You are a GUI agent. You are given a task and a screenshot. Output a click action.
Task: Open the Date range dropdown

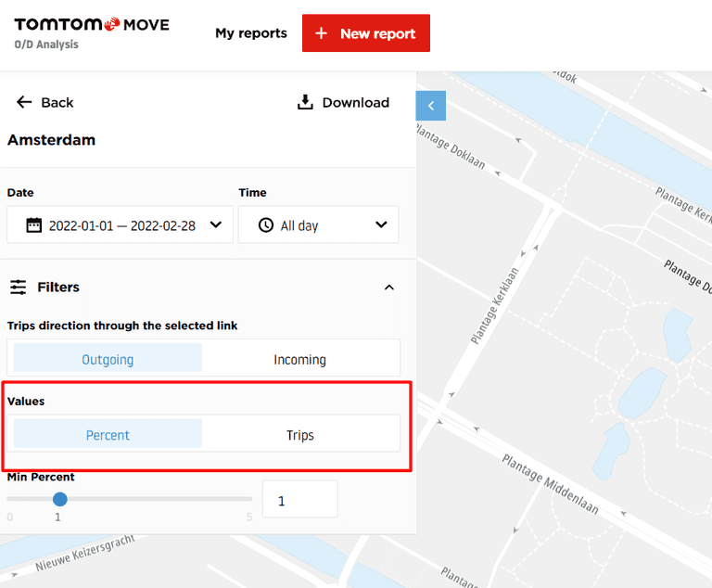click(121, 225)
